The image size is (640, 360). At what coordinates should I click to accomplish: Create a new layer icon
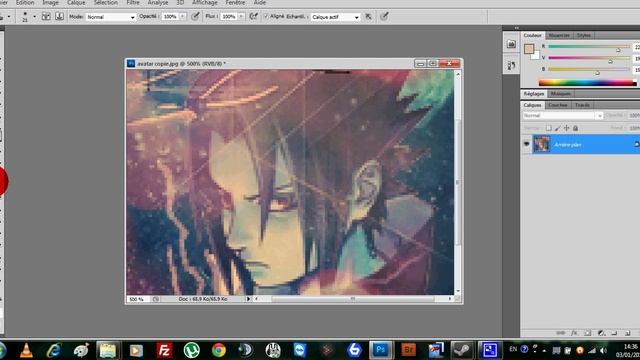[627, 333]
